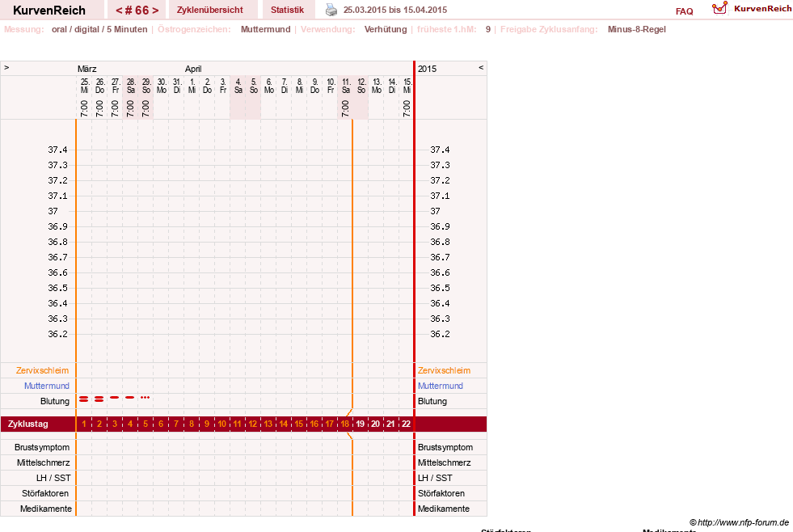
Task: Click the KurvenReich logo icon at top right
Action: tap(719, 8)
